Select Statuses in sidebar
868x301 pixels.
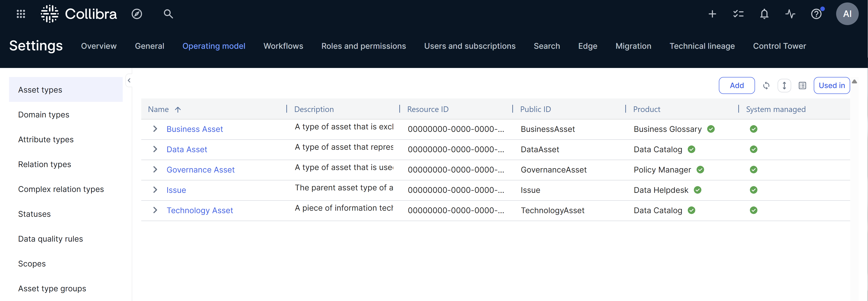click(66, 214)
